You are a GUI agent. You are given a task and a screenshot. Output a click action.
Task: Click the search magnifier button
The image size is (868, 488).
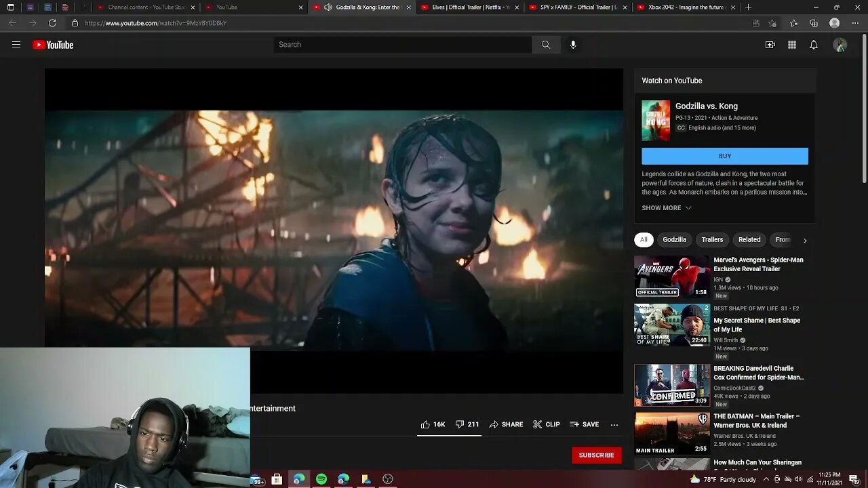[x=545, y=45]
